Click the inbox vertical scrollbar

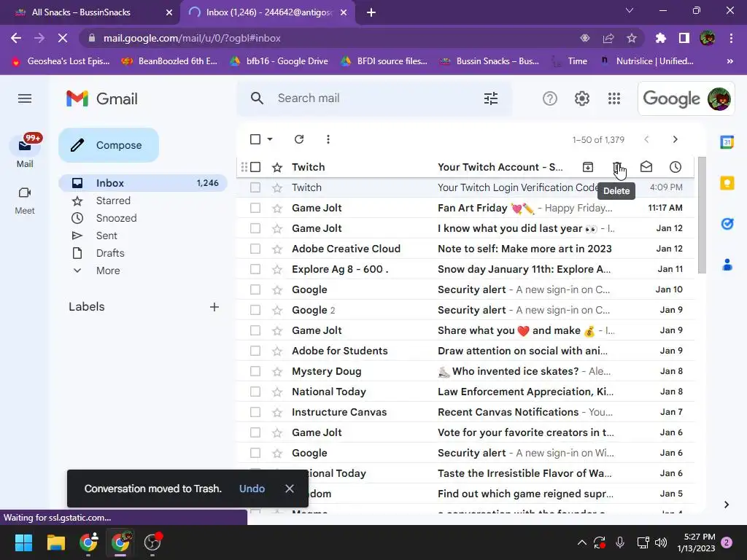tap(702, 215)
